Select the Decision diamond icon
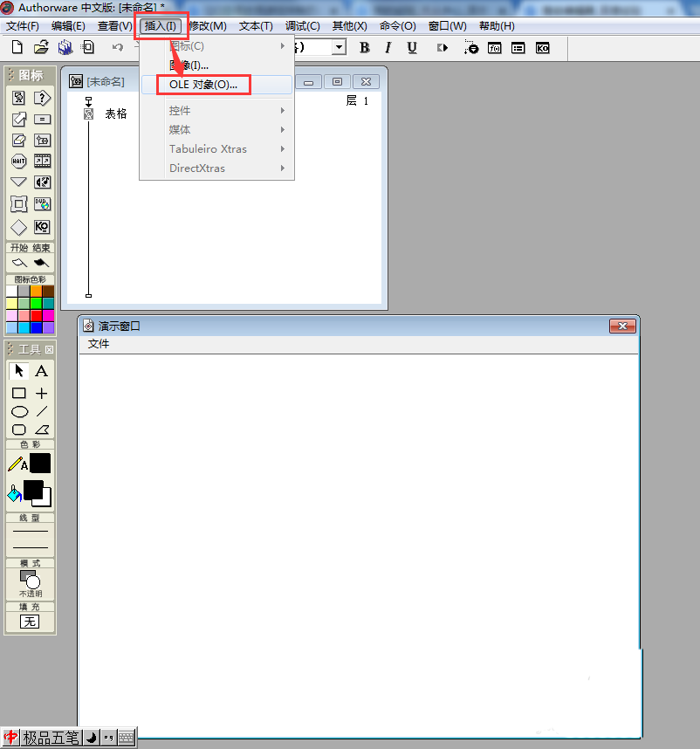This screenshot has width=700, height=749. tap(18, 227)
